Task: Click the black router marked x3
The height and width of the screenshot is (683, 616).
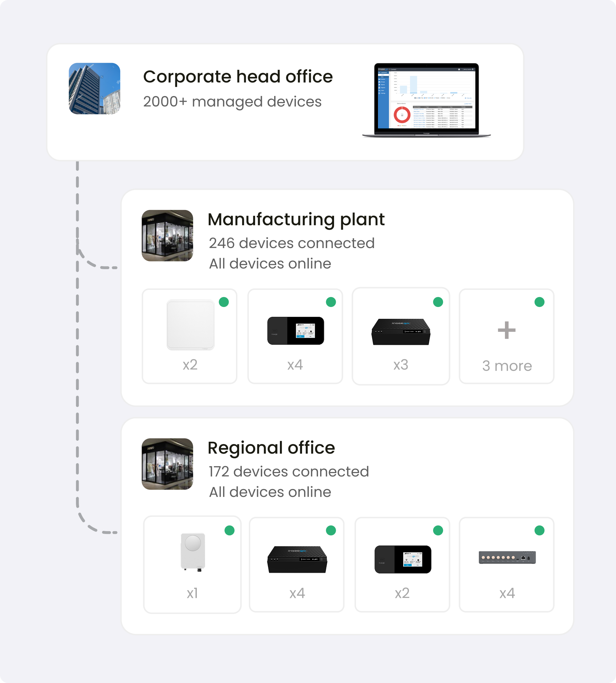Action: pyautogui.click(x=401, y=332)
